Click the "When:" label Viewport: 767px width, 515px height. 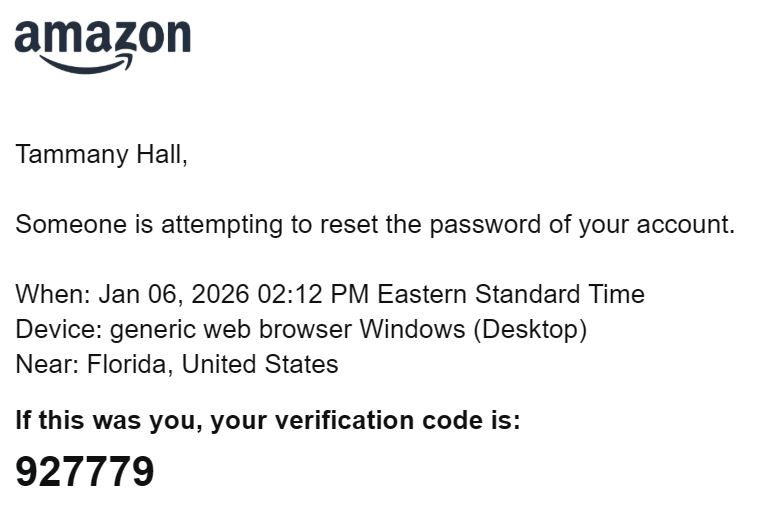52,295
